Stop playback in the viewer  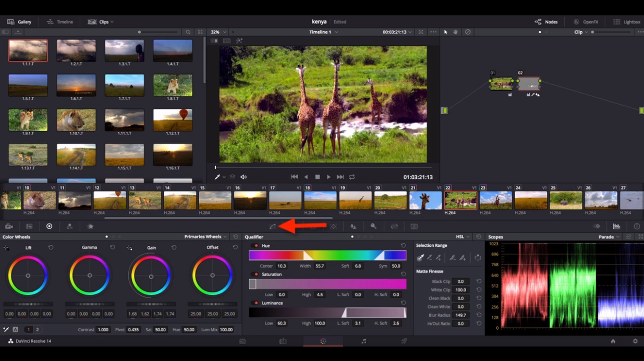point(317,177)
